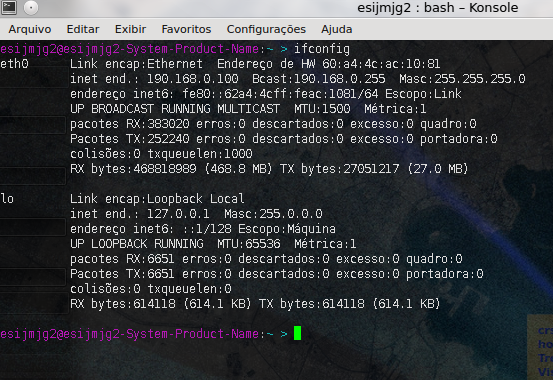
Task: Click the 'RX:6651' packets value
Action: pos(151,259)
